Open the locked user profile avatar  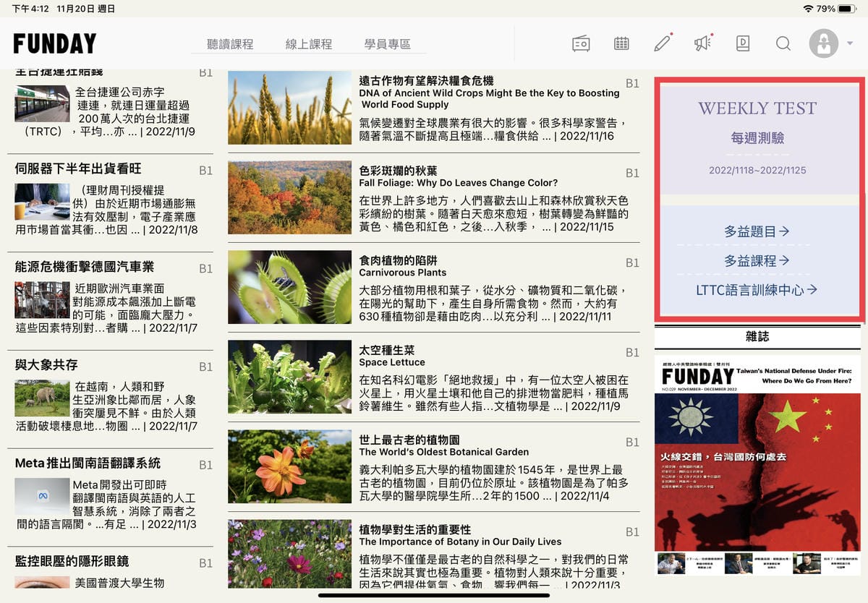point(824,44)
